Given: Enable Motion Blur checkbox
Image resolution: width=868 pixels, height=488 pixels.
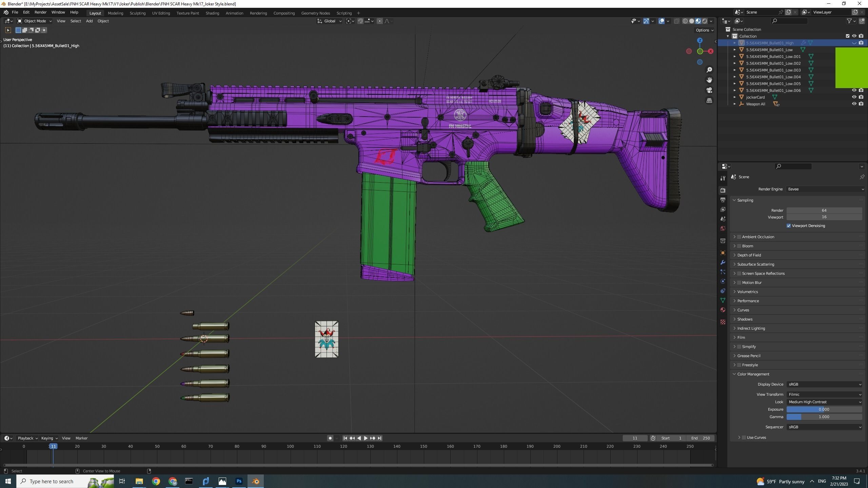Looking at the screenshot, I should click(739, 283).
